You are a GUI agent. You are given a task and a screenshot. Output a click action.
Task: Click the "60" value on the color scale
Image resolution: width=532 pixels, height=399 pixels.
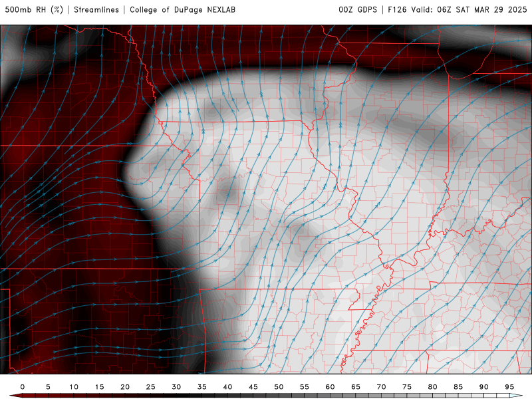coord(330,387)
